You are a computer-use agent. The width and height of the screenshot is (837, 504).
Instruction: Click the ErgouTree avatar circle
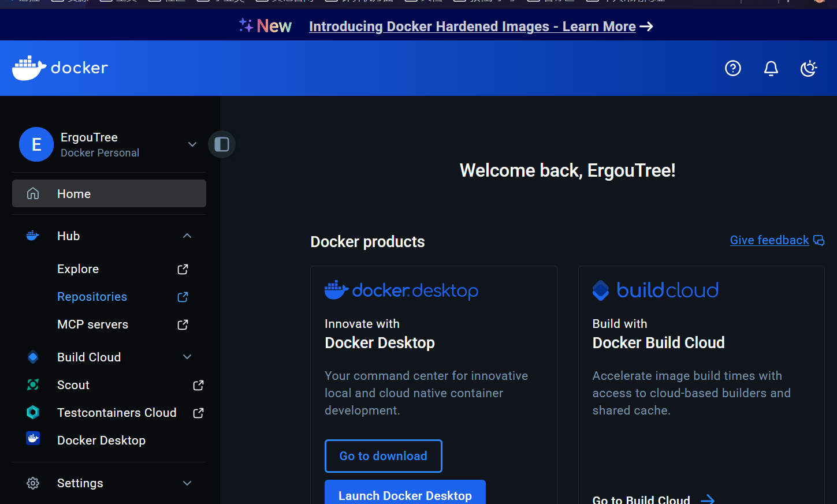pos(36,144)
